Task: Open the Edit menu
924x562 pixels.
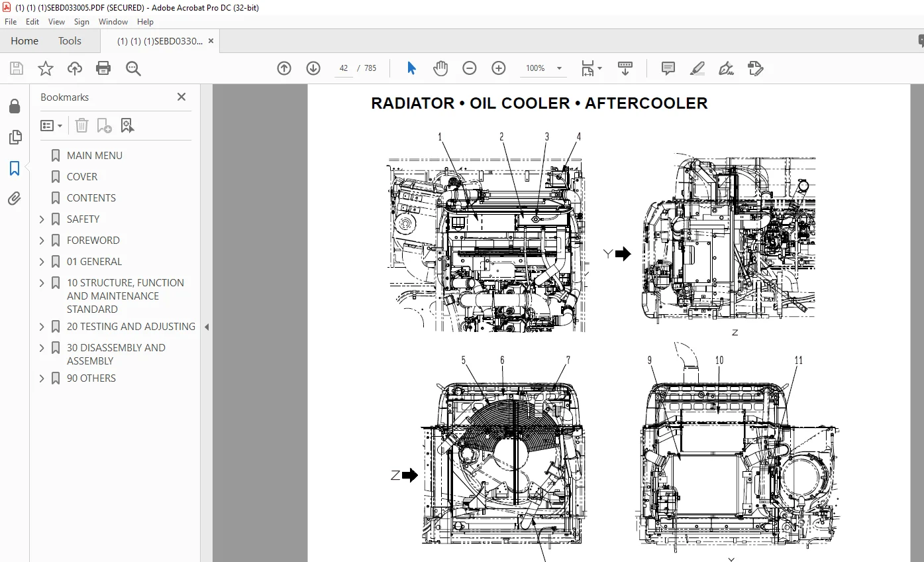Action: (x=32, y=22)
